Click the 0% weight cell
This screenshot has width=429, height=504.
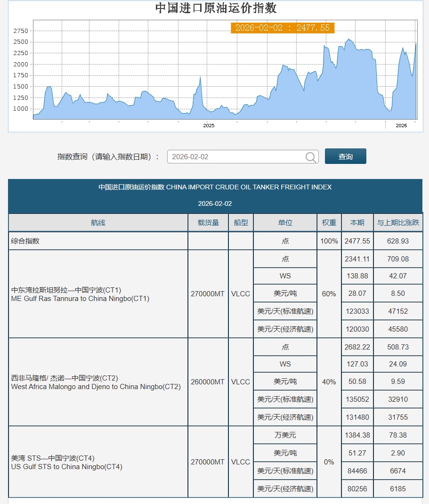point(329,462)
